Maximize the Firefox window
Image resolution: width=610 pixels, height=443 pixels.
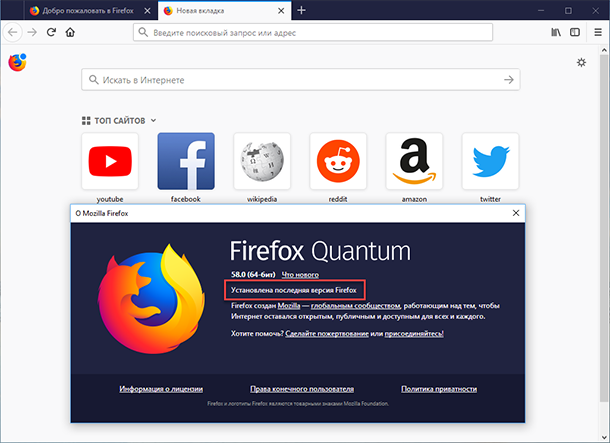568,11
